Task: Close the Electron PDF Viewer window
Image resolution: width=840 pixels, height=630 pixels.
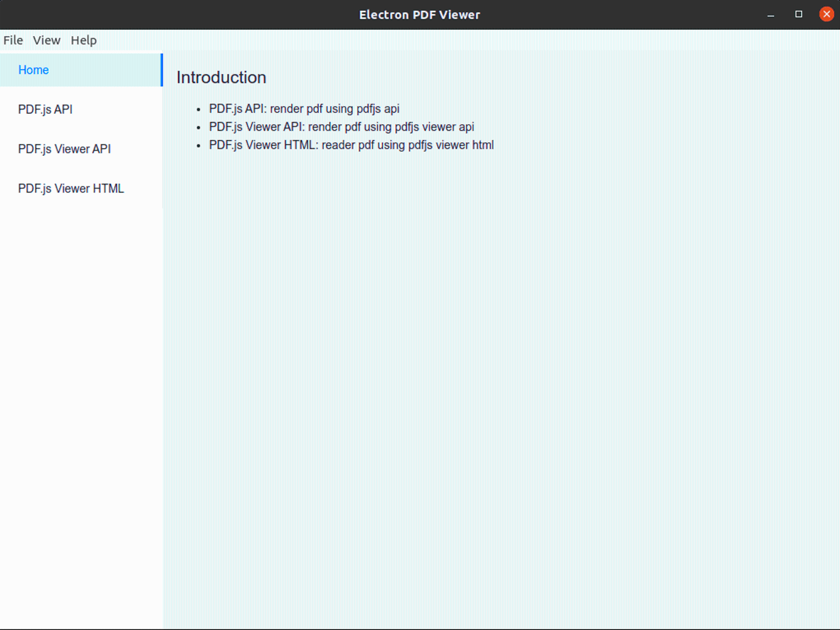Action: [827, 14]
